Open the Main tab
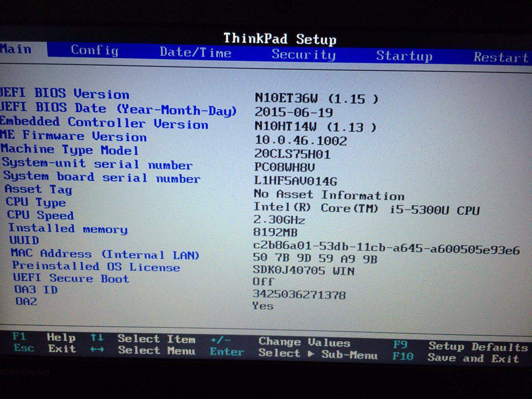532x399 pixels. (17, 49)
